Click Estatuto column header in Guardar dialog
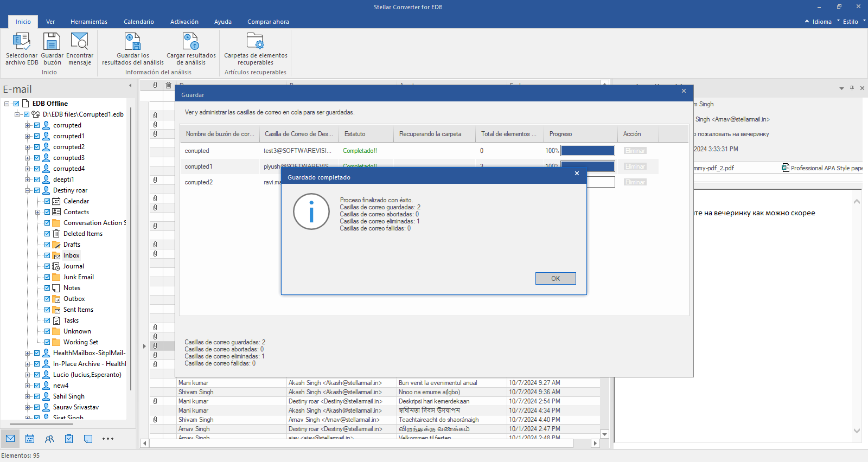Screen dimensions: 868x462 pos(366,134)
